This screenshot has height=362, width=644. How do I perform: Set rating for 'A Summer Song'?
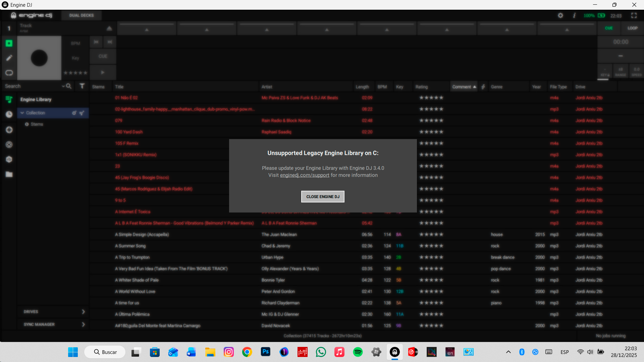click(431, 246)
